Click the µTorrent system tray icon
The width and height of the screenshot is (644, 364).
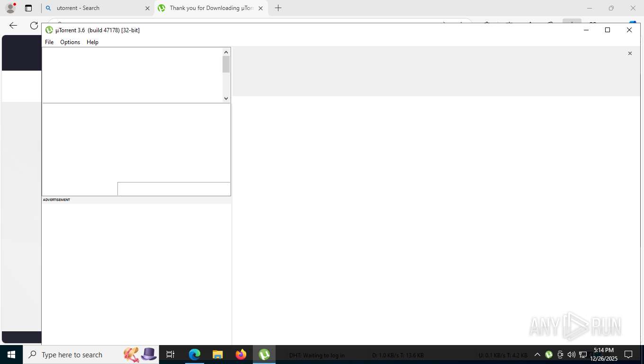[549, 355]
